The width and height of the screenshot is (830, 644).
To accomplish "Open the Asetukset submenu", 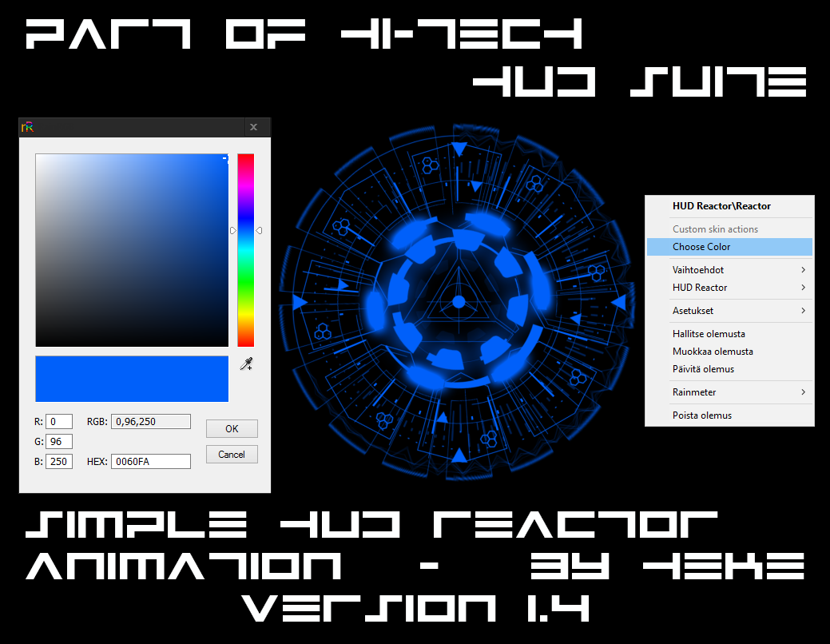I will (729, 311).
